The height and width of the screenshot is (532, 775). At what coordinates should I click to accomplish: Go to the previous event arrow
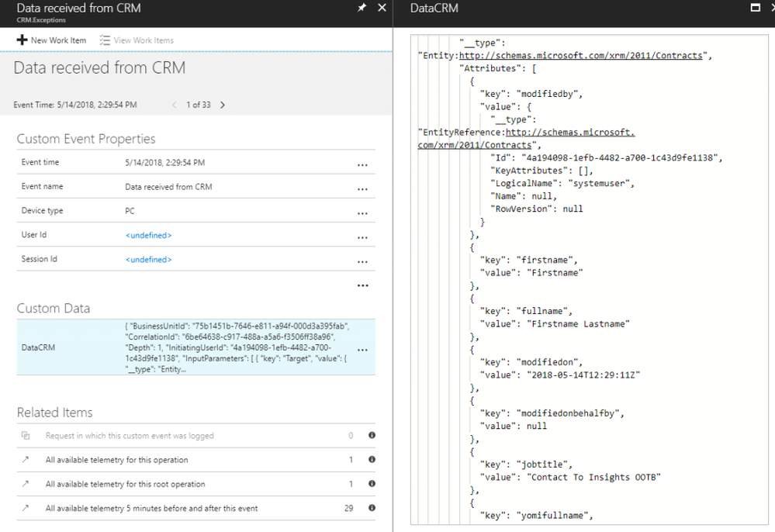pyautogui.click(x=174, y=105)
